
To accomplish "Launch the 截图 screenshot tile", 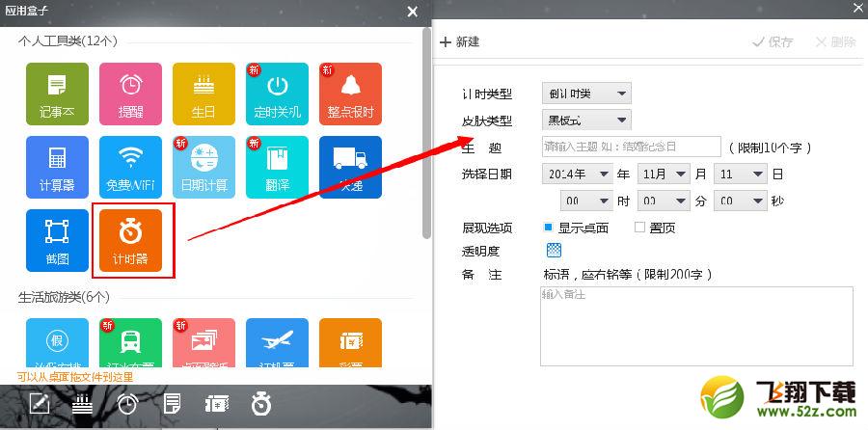I will pos(57,240).
